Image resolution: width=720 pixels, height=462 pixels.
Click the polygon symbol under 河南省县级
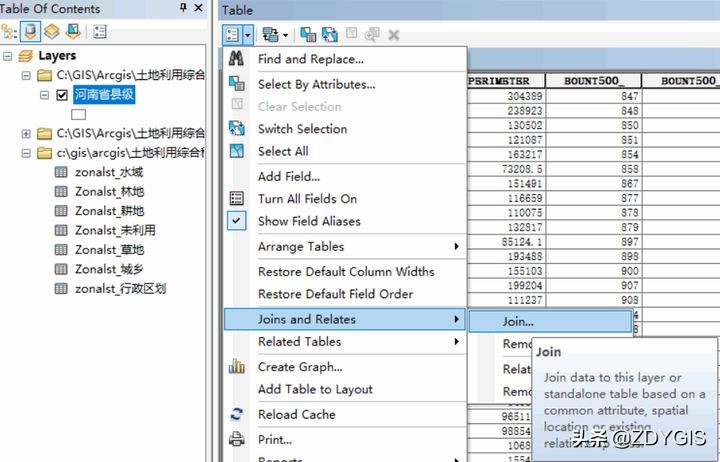click(x=79, y=114)
